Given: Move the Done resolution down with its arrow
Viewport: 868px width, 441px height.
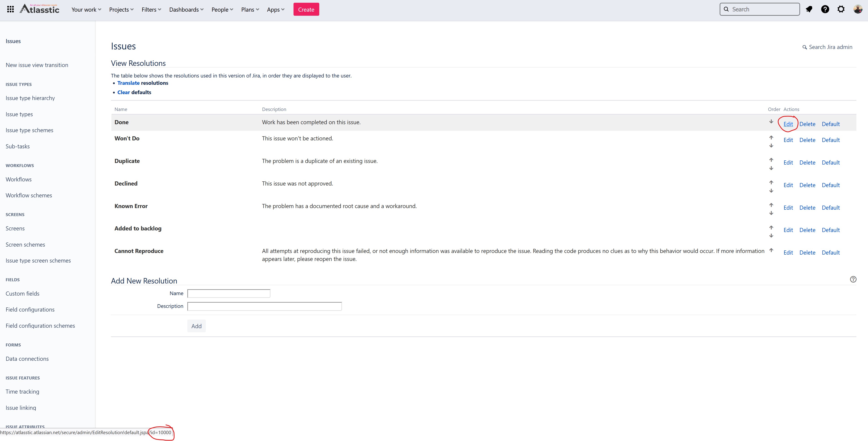Looking at the screenshot, I should pyautogui.click(x=771, y=121).
